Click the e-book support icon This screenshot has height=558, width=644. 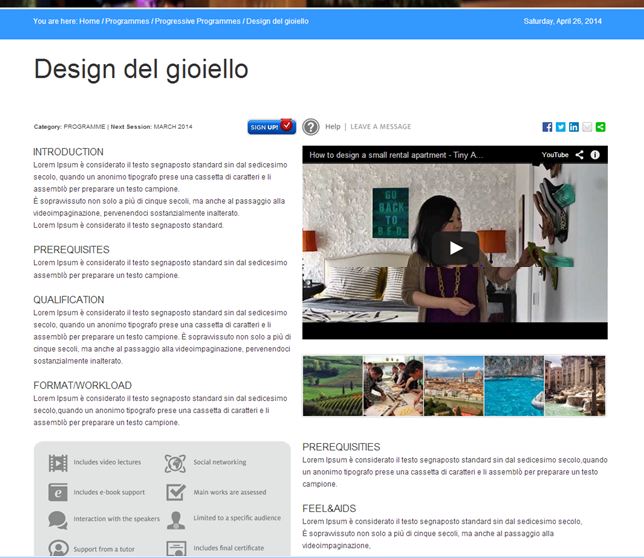[x=58, y=492]
